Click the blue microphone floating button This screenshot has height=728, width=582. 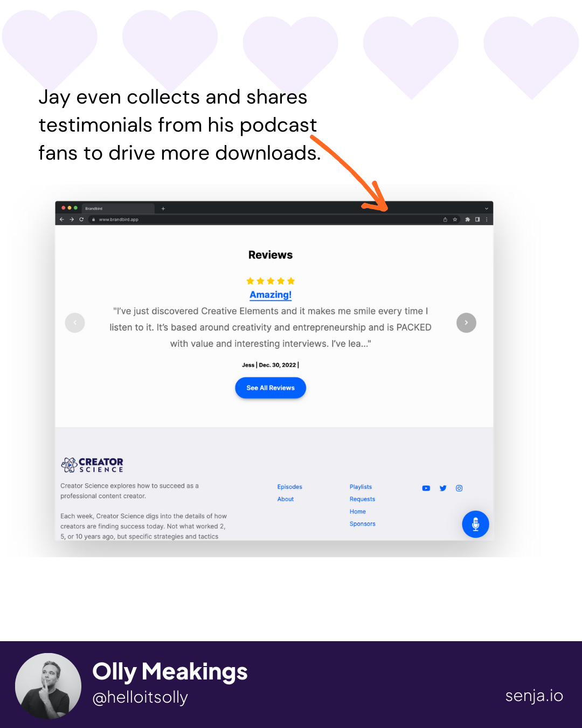tap(475, 524)
